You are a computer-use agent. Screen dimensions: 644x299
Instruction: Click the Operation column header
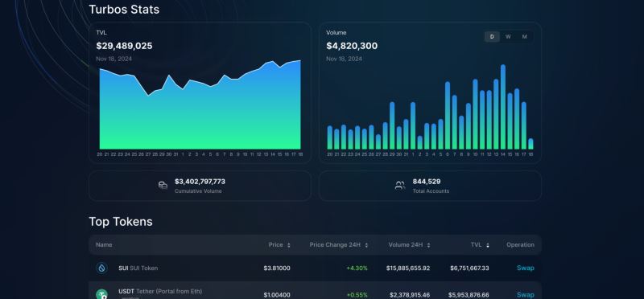[520, 245]
